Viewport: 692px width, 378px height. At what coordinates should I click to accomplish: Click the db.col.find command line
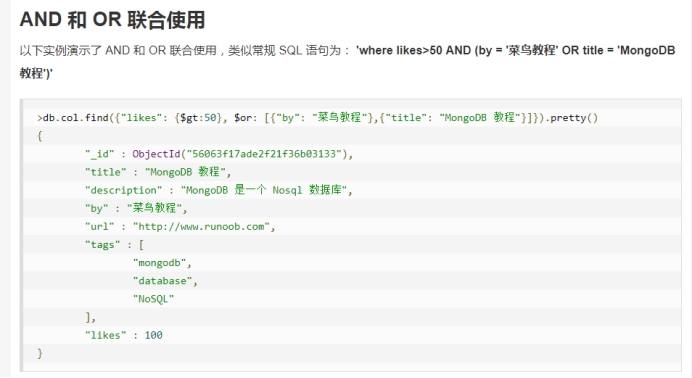[317, 118]
